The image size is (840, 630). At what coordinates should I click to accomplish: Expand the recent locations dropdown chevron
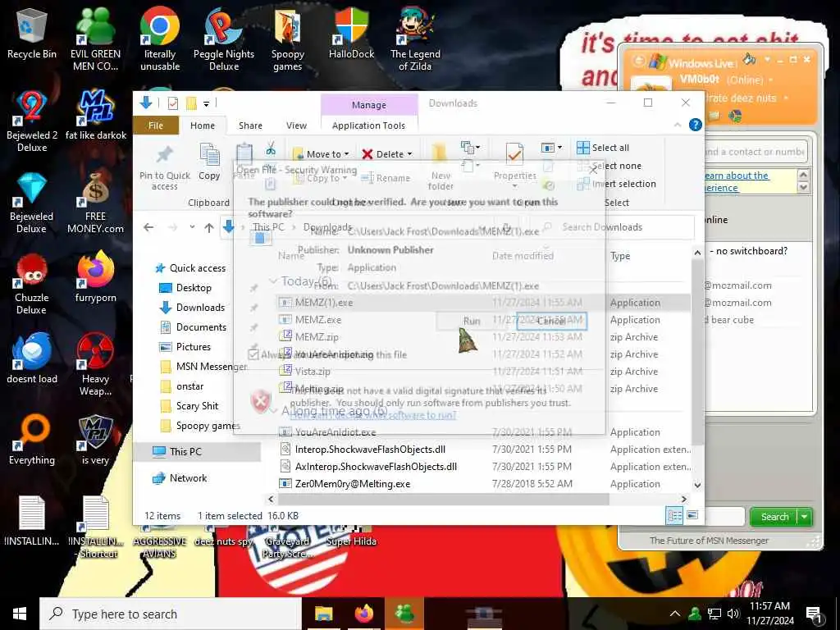[192, 227]
